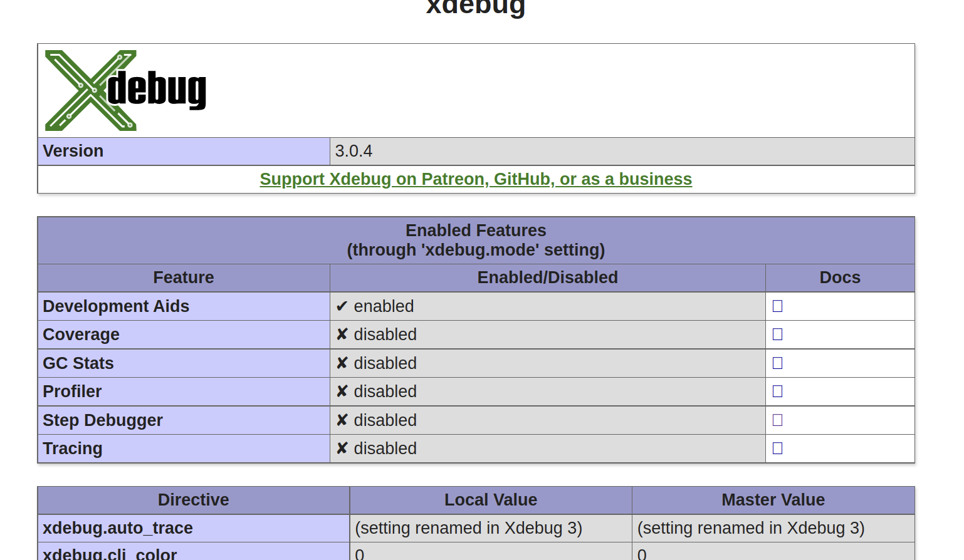Click the Tracing feature name

pos(73,449)
